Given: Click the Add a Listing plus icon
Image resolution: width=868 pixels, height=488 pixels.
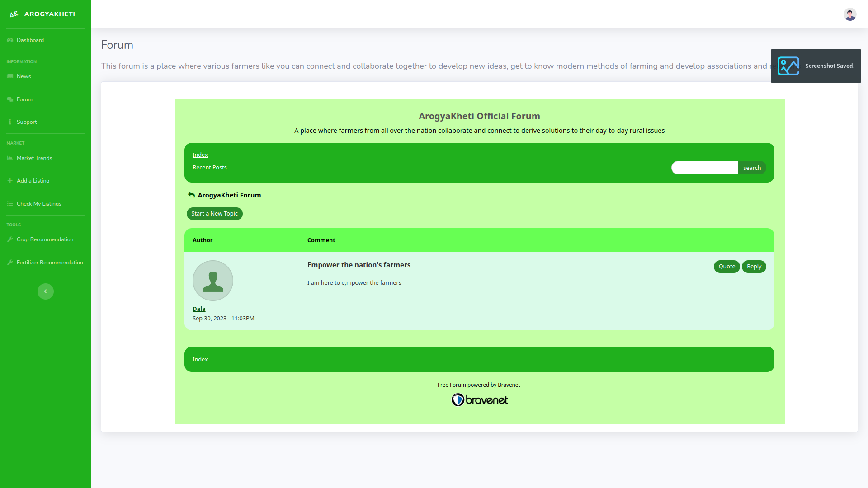Looking at the screenshot, I should point(10,181).
